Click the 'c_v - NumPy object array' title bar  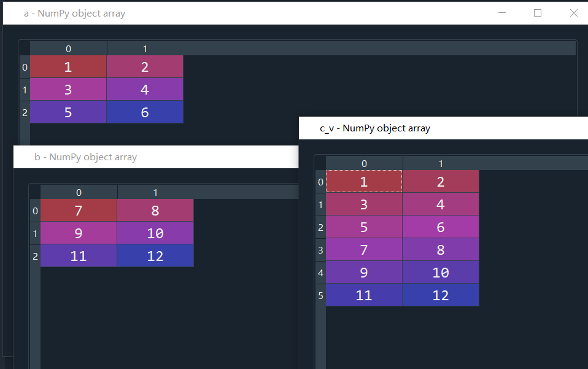click(x=443, y=128)
